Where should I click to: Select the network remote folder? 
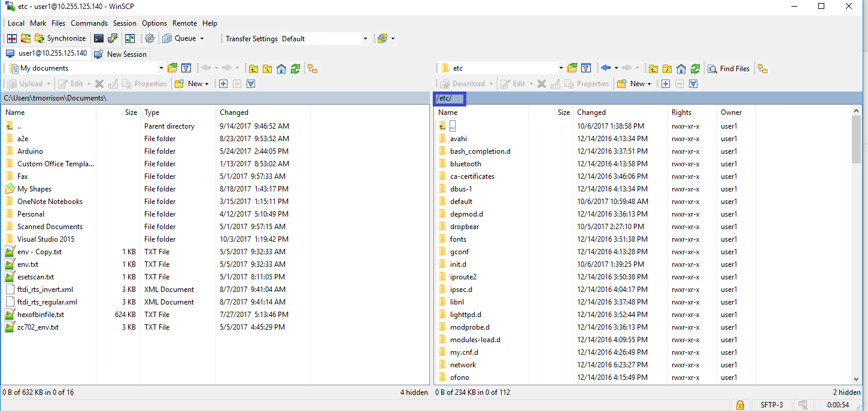pyautogui.click(x=463, y=365)
